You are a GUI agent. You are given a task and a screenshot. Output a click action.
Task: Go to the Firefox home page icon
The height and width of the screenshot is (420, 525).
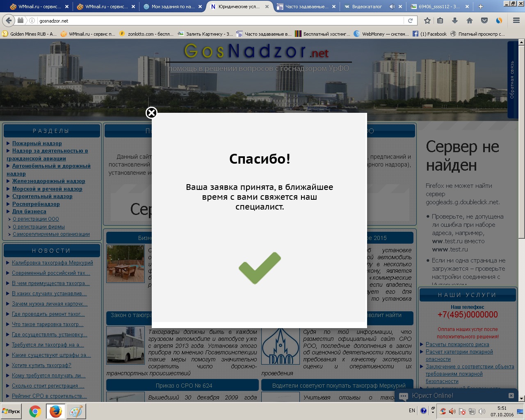click(469, 21)
